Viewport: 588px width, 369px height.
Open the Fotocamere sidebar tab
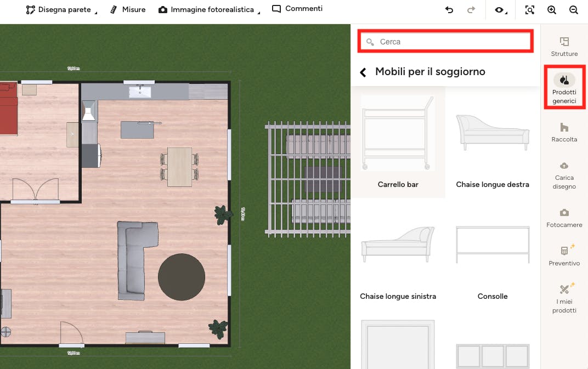564,218
